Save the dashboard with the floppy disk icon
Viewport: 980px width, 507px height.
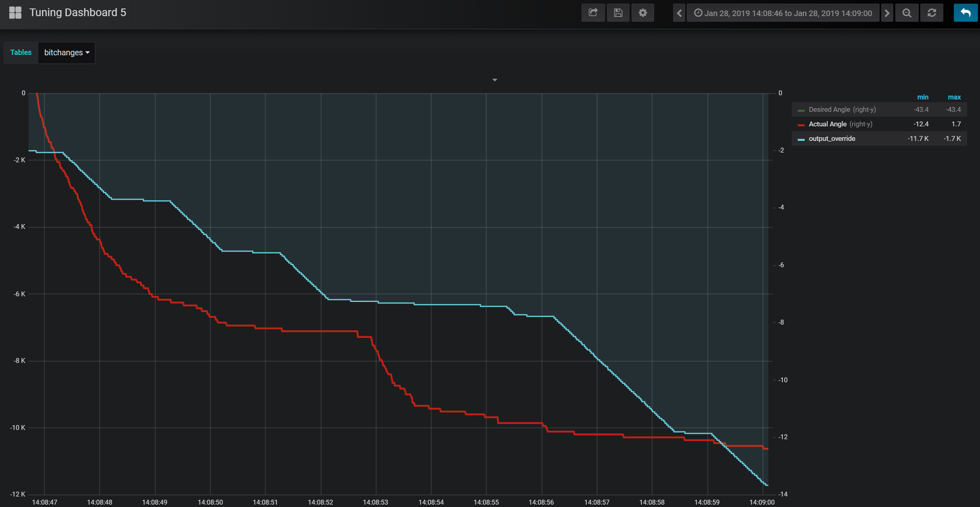point(618,13)
